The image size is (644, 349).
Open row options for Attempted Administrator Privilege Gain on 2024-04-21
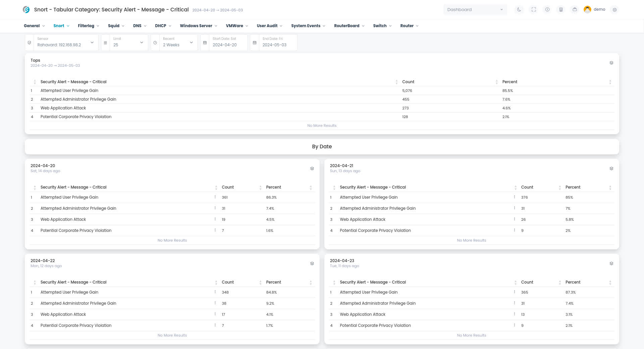pyautogui.click(x=514, y=208)
